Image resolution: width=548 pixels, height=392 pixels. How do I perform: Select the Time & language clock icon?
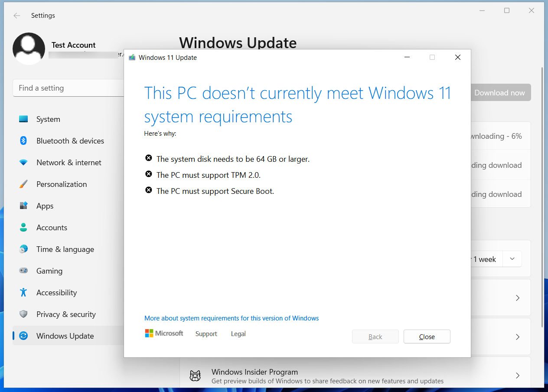pyautogui.click(x=23, y=249)
